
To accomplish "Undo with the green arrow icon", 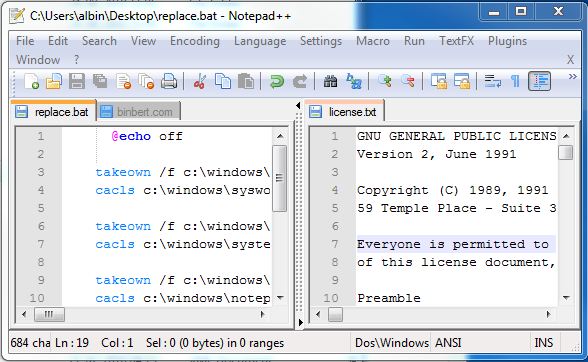I will click(x=277, y=81).
